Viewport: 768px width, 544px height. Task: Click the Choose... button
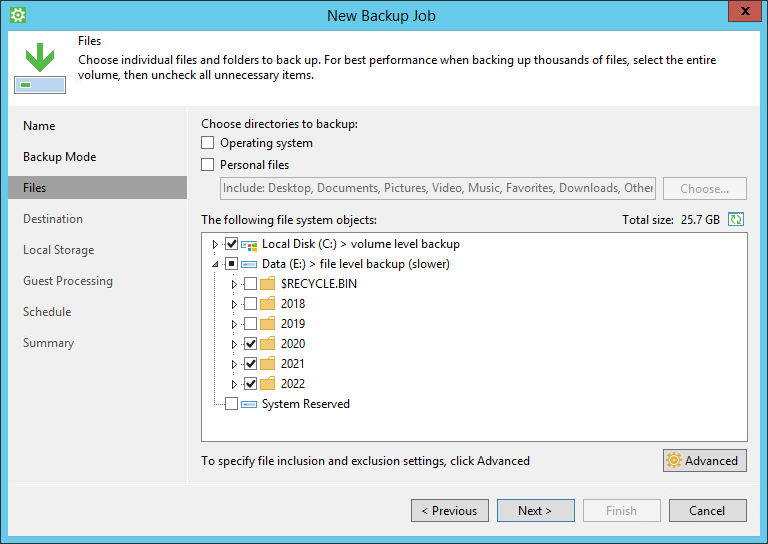[x=705, y=189]
